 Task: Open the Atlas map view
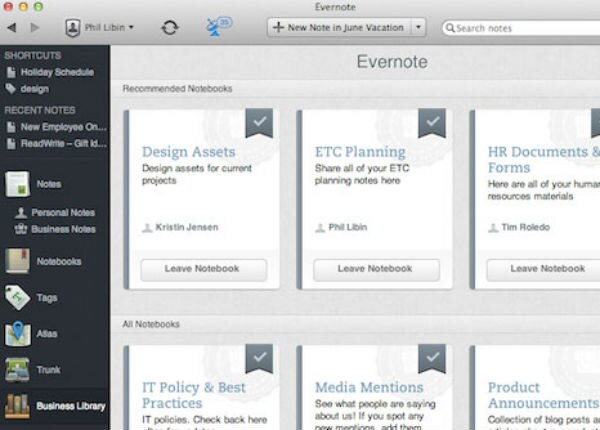tap(18, 334)
